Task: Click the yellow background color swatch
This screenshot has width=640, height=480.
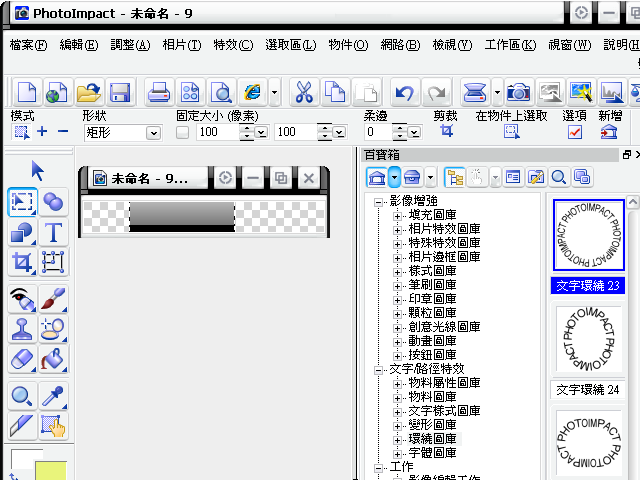Action: (x=51, y=471)
